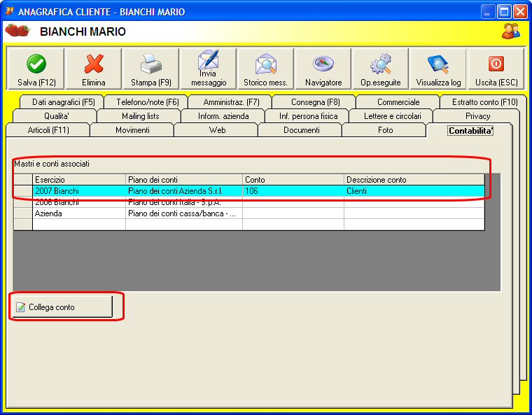Open Inf. persona fisica tab
This screenshot has width=532, height=415.
click(x=308, y=116)
